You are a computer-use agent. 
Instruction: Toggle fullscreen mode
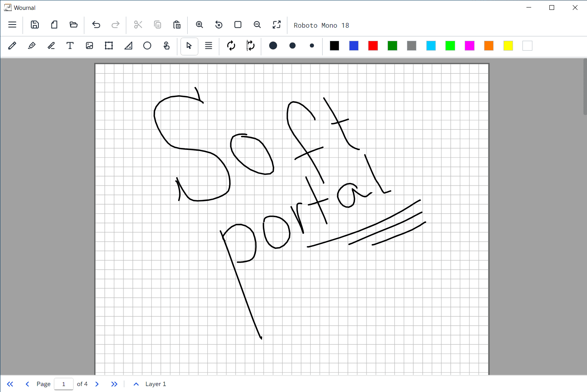(277, 25)
